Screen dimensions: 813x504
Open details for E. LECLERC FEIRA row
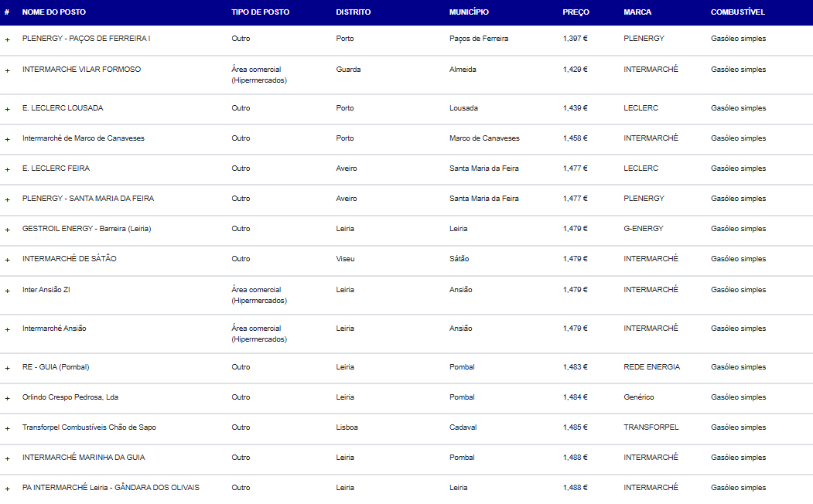pos(8,169)
